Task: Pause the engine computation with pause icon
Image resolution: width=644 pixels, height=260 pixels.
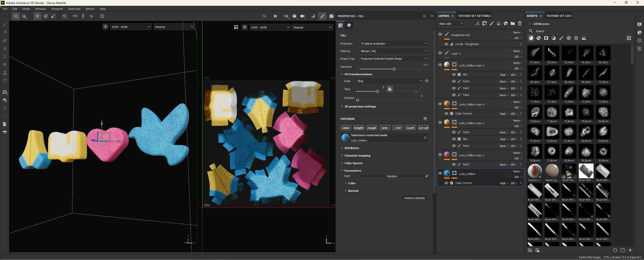Action: point(275,16)
